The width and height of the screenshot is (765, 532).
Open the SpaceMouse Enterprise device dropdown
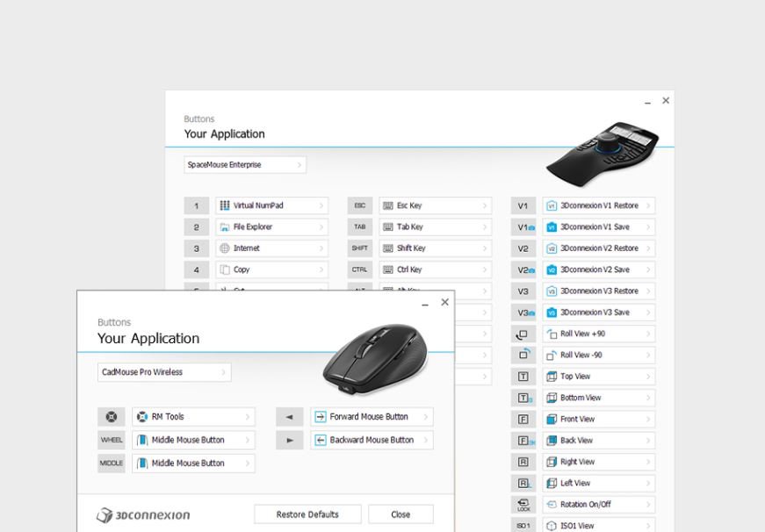[x=245, y=165]
